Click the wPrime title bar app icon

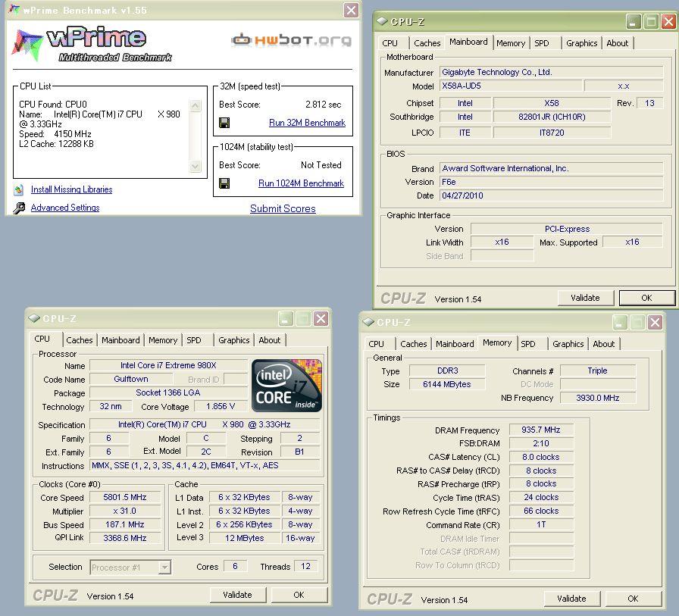[14, 10]
